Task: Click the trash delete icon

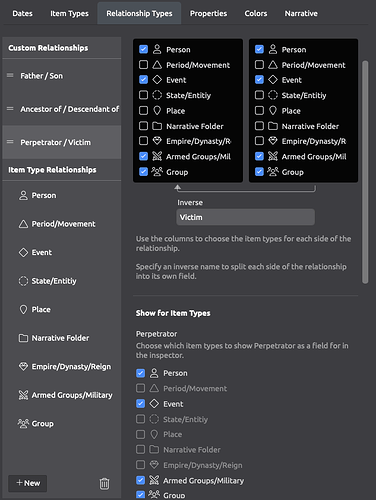Action: pos(104,483)
